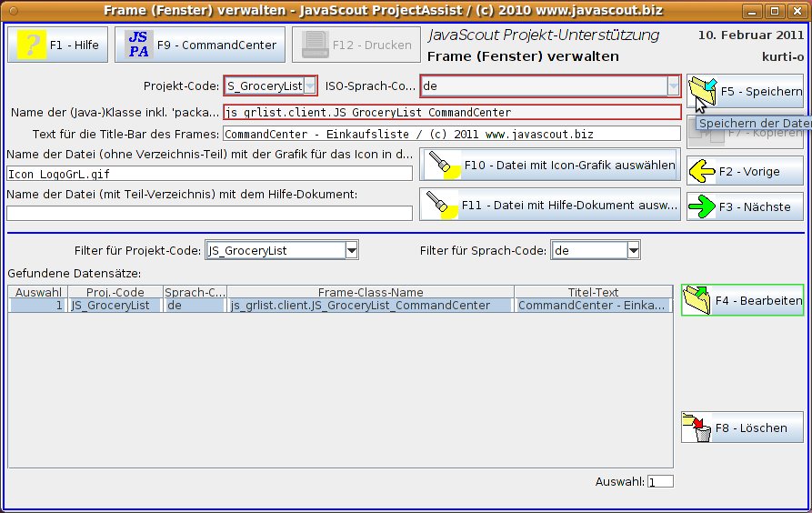The width and height of the screenshot is (812, 513).
Task: Expand the Projekt-Code dropdown
Action: pyautogui.click(x=309, y=86)
